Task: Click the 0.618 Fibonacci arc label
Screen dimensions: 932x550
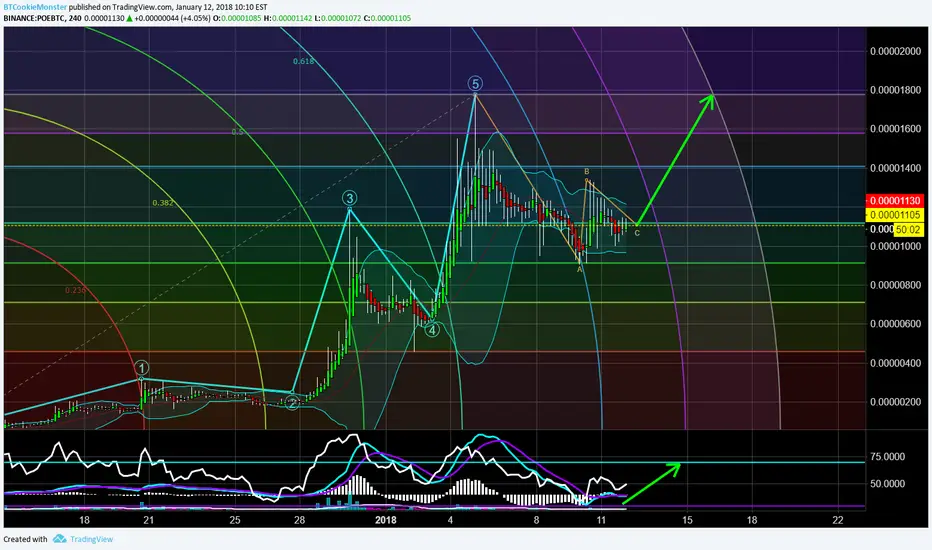Action: point(303,61)
